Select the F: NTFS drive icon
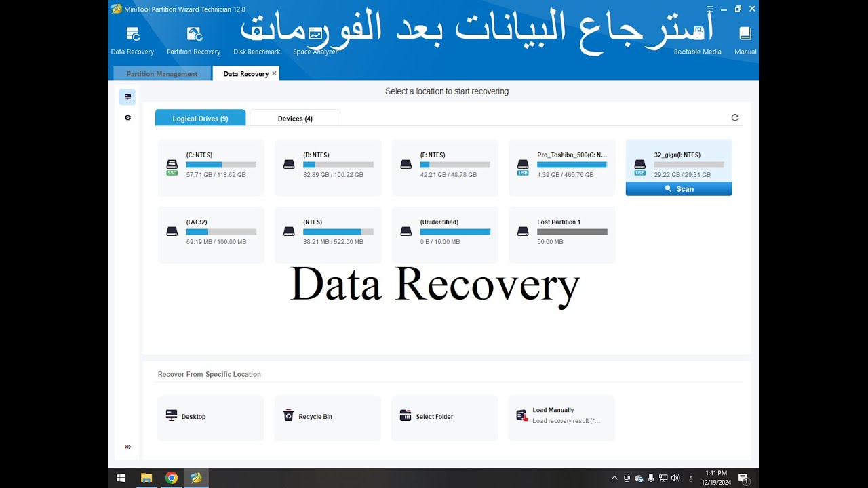868x488 pixels. pyautogui.click(x=406, y=165)
